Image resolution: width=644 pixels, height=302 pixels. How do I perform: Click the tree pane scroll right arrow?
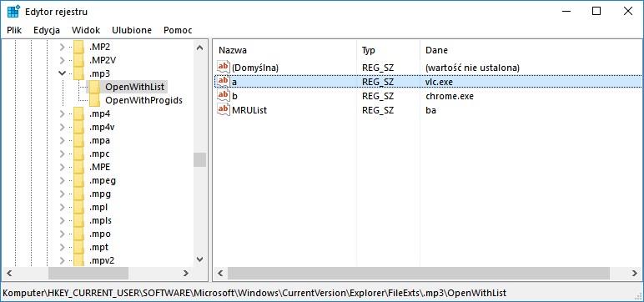point(186,273)
